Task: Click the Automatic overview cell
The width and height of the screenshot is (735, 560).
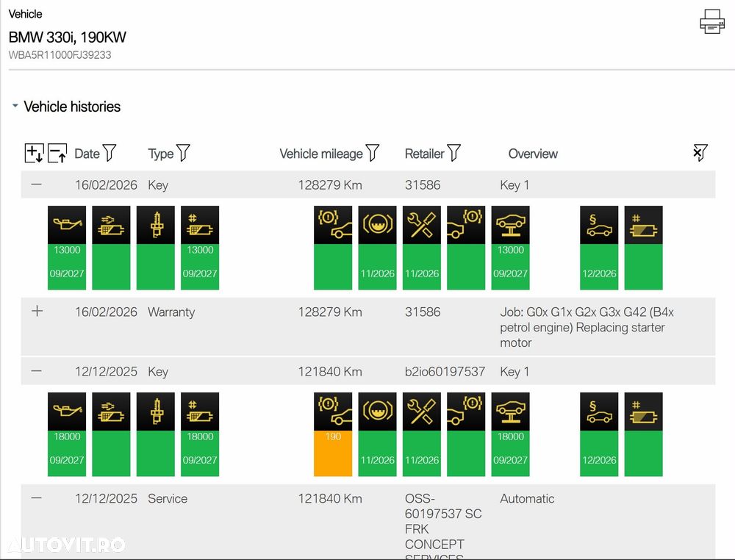Action: coord(527,498)
